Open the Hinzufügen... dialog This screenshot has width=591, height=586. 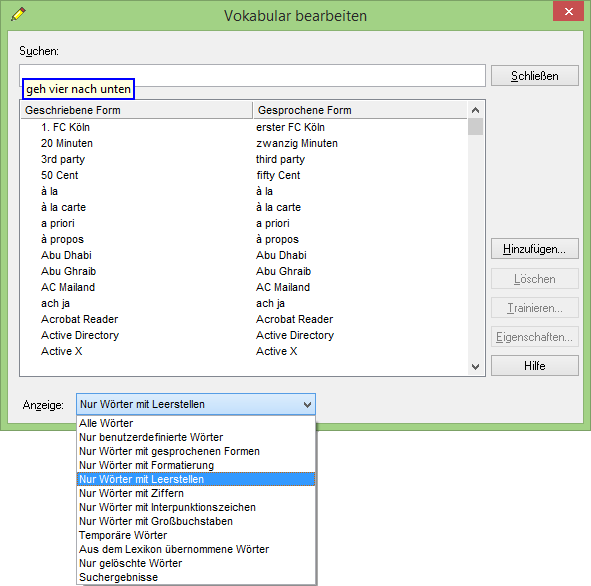534,249
